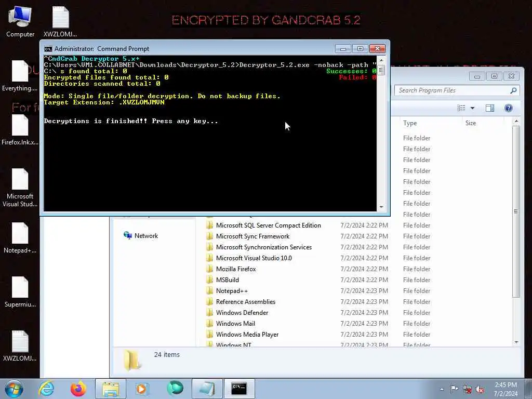
Task: Click the Explorer list scroll-down arrow
Action: point(516,342)
